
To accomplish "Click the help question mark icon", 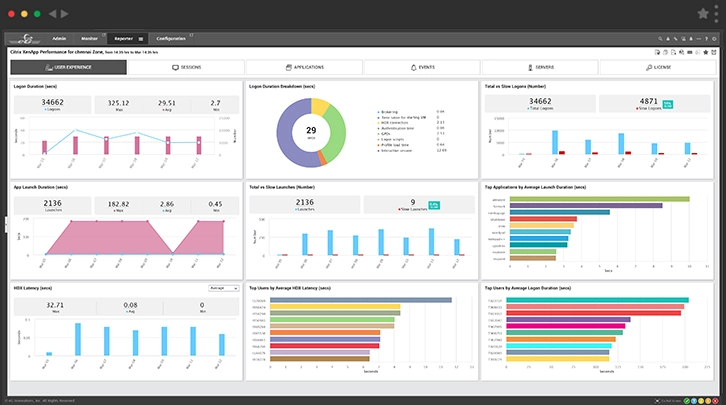I will click(x=706, y=39).
